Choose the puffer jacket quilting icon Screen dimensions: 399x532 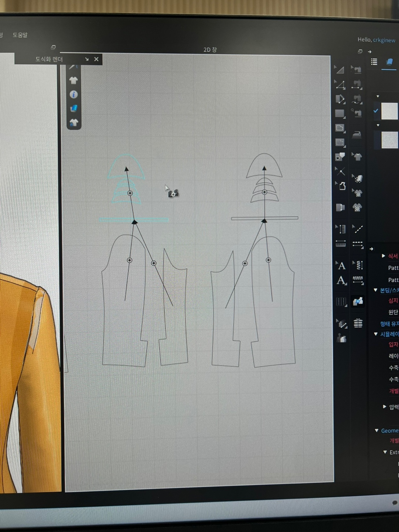[358, 324]
